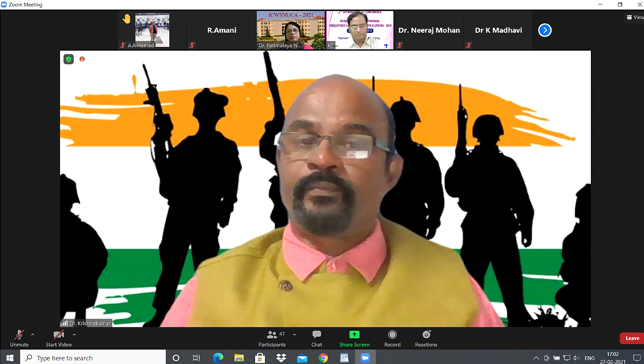Click the Share Screen icon

point(354,337)
